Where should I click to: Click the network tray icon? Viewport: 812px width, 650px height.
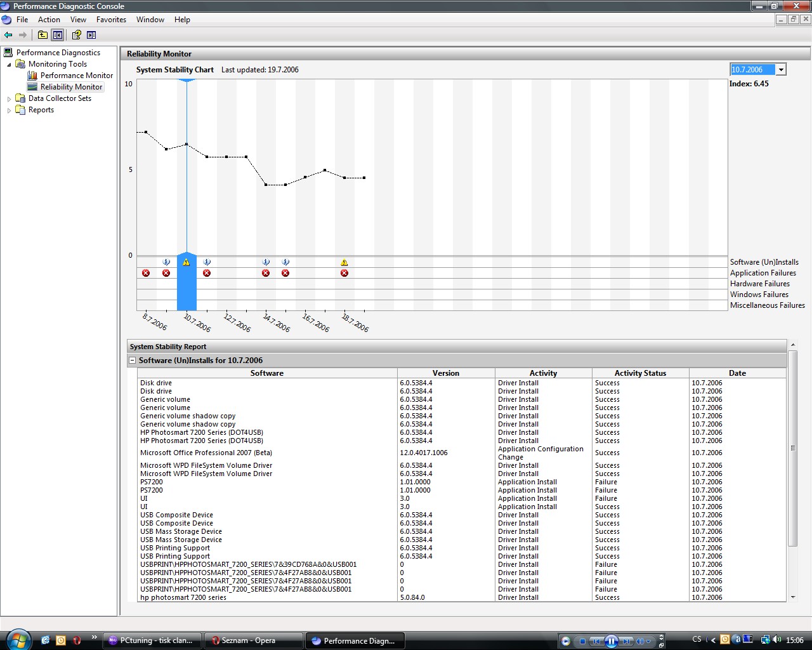click(x=766, y=640)
